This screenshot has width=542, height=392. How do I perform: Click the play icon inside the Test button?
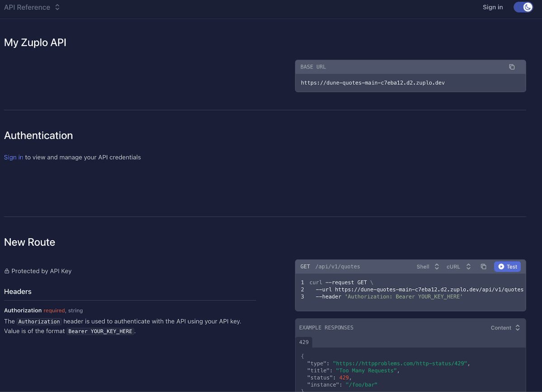coord(500,266)
